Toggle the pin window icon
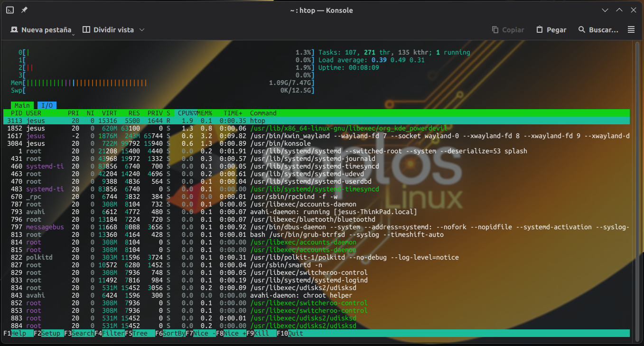The width and height of the screenshot is (644, 346). 24,10
